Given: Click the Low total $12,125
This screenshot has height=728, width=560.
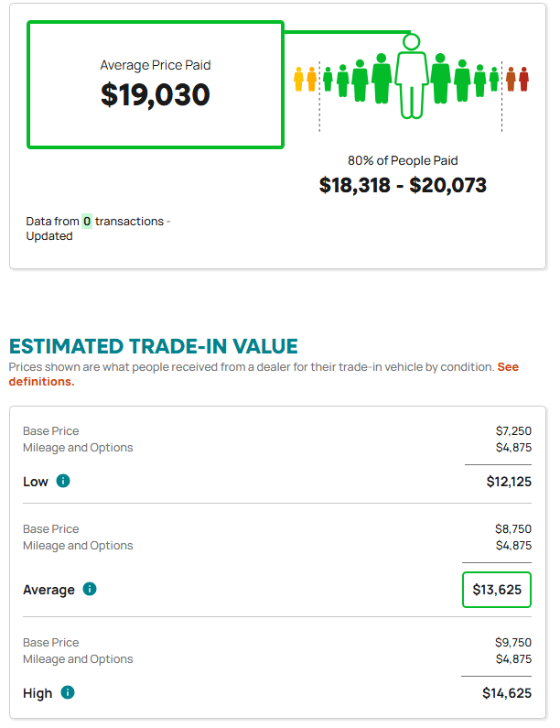Looking at the screenshot, I should (x=509, y=482).
